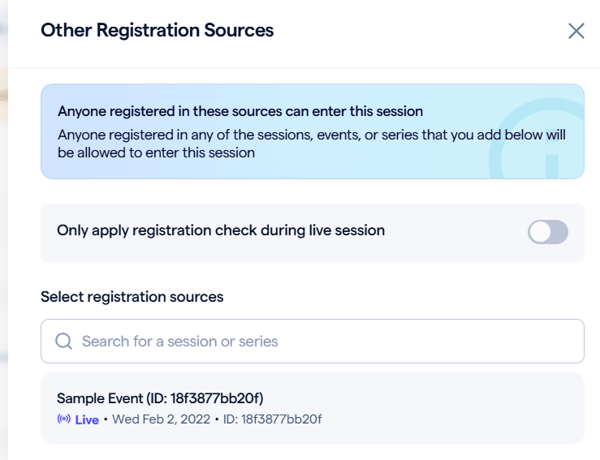Screen dimensions: 600x460
Task: Close the Other Registration Sources panel
Action: tap(576, 31)
